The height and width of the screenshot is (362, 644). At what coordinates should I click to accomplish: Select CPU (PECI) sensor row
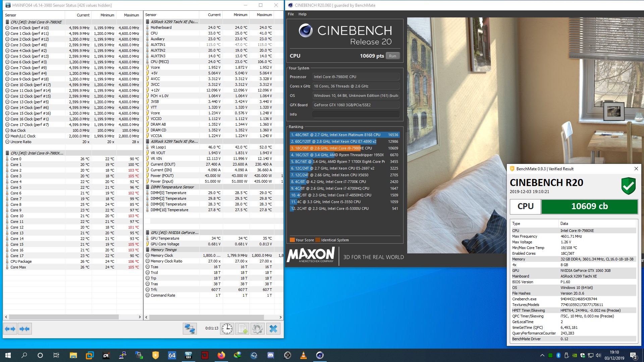tap(213, 62)
